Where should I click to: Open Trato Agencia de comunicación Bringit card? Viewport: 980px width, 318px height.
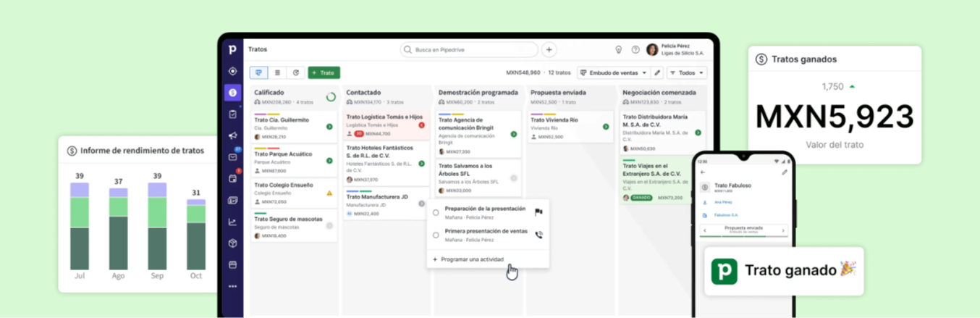(x=478, y=133)
